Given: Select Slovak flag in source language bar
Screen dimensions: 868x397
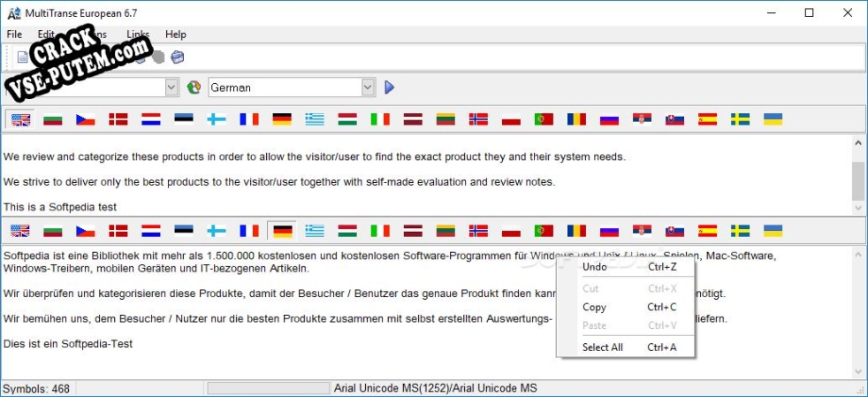Looking at the screenshot, I should tap(674, 119).
